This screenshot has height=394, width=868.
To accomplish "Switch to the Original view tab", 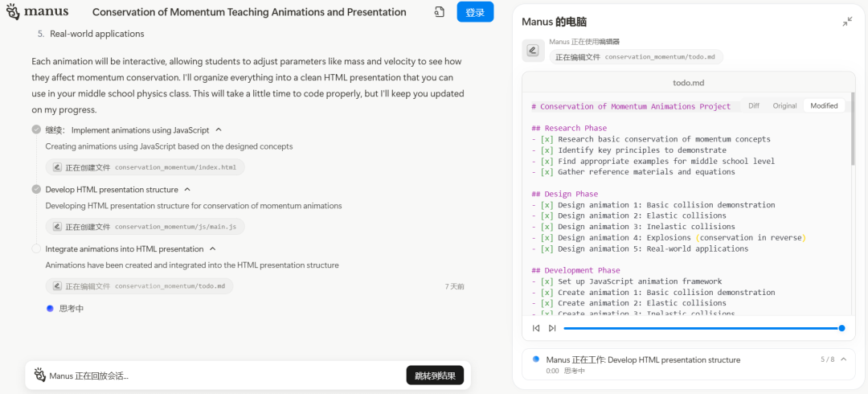I will [784, 106].
